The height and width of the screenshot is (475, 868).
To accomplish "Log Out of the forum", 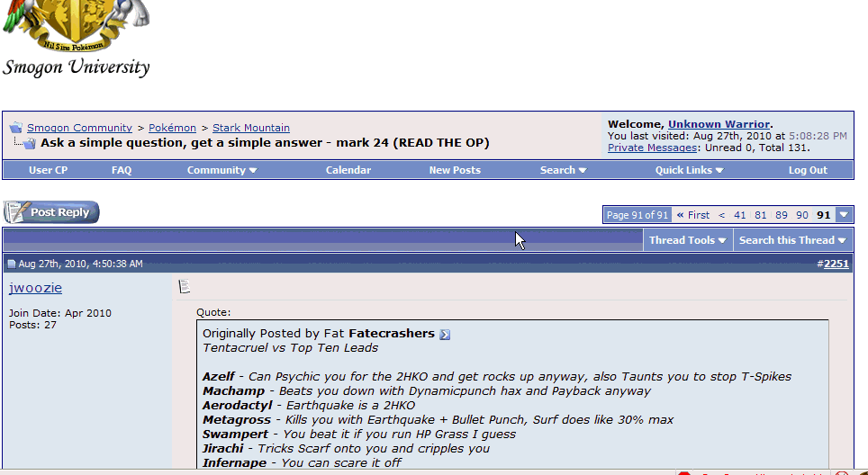I will pyautogui.click(x=808, y=170).
